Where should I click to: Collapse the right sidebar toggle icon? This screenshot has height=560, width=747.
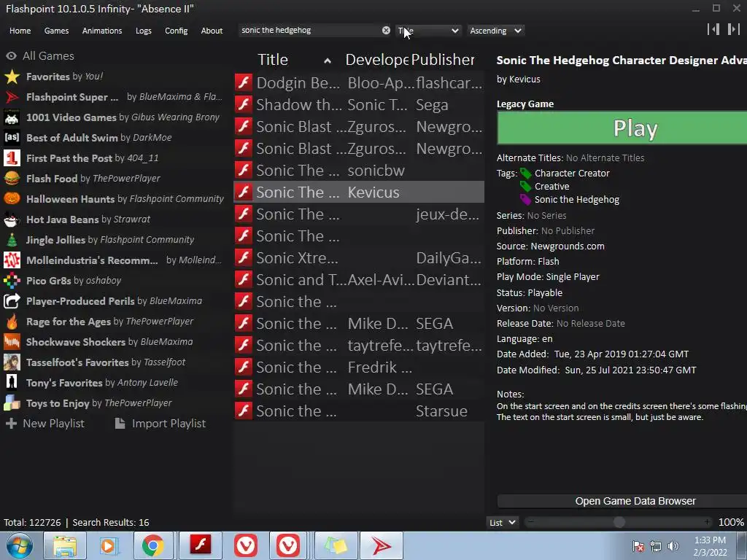pos(733,29)
